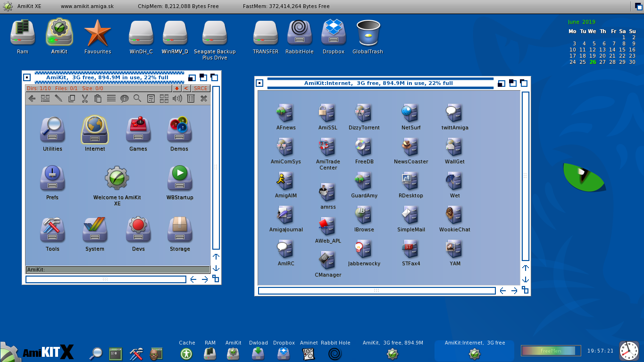Switch to list lines view icon
Viewport: 644px width, 362px height.
point(111,99)
